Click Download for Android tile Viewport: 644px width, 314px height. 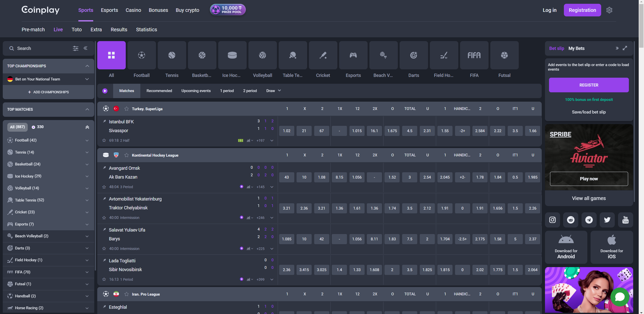566,247
